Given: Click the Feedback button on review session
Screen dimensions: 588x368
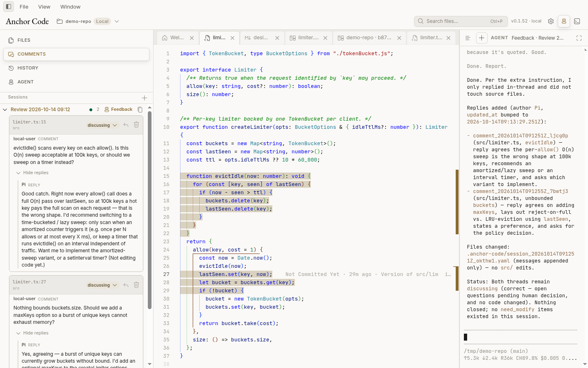Looking at the screenshot, I should (118, 110).
